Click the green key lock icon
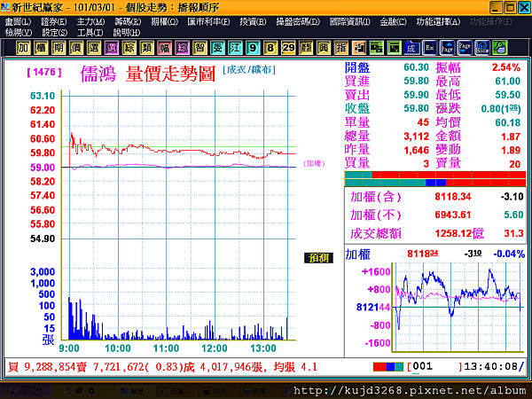This screenshot has height=399, width=532. coord(500,48)
